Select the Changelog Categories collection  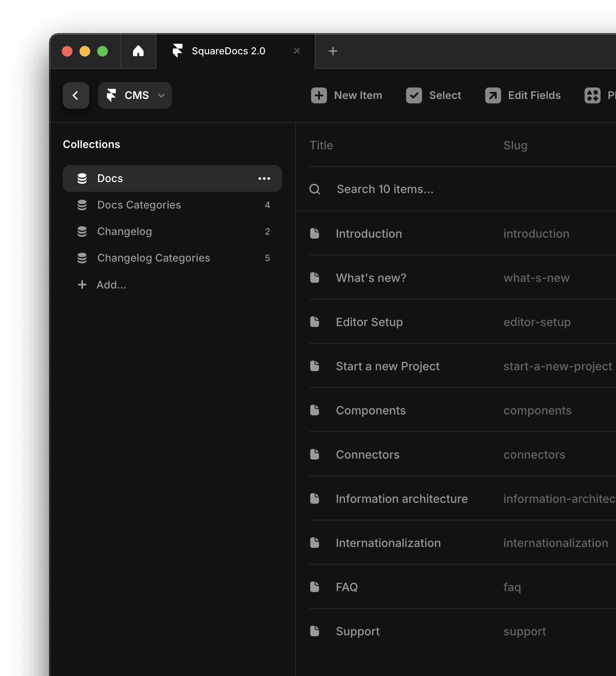tap(172, 258)
